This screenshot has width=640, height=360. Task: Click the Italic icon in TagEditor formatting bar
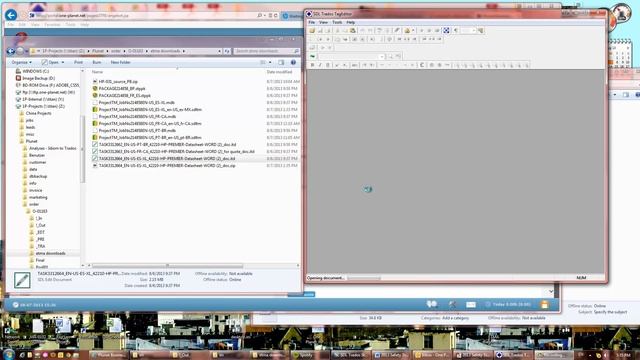pos(320,65)
